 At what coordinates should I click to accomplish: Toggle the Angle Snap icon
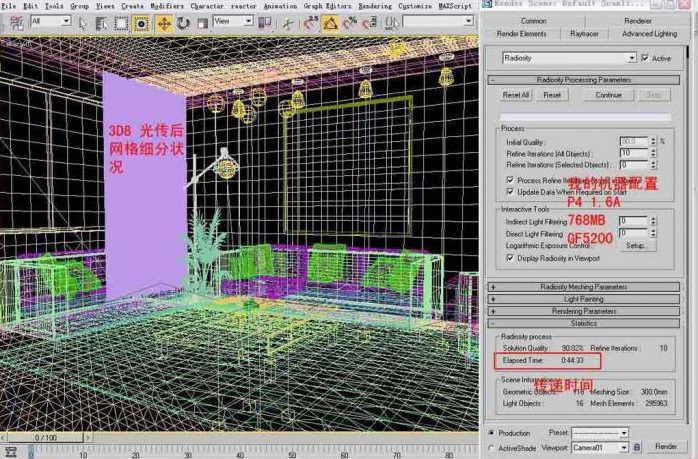(x=332, y=21)
